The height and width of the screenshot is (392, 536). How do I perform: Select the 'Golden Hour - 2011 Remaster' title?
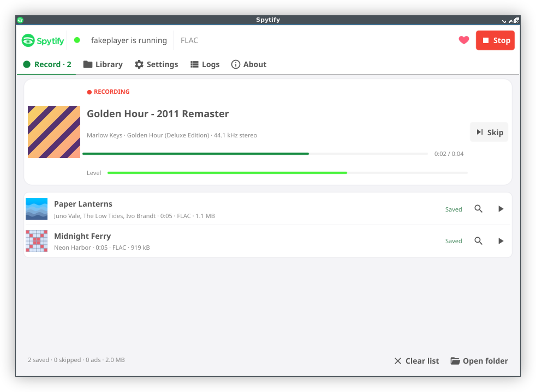coord(158,114)
